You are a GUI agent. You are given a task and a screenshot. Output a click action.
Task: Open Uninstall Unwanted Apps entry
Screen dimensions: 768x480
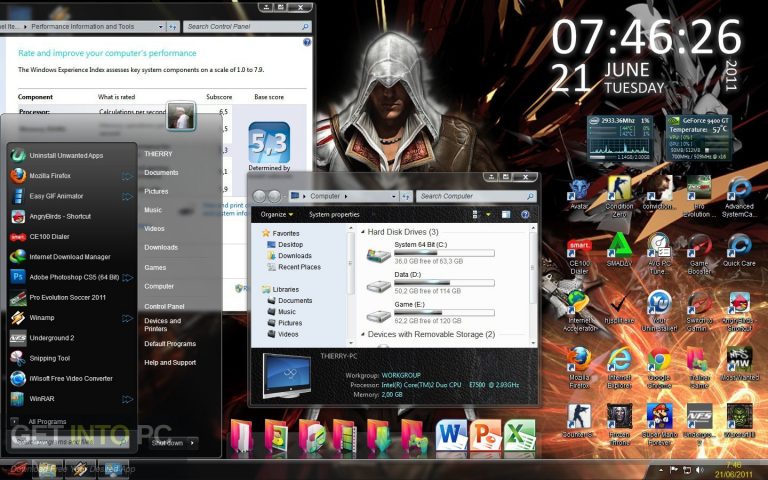tap(71, 155)
